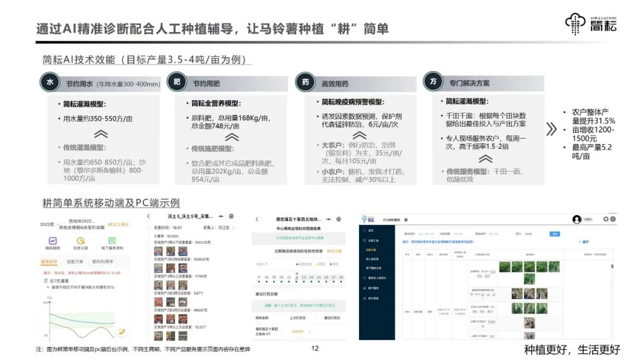This screenshot has height=360, width=640.
Task: Select the underlined orange first tab in mobile app
Action: click(x=49, y=262)
